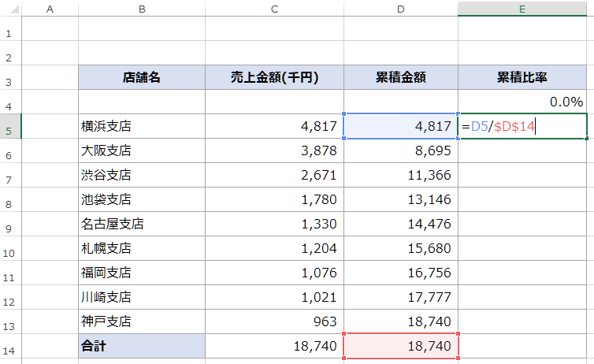Click the blue-highlighted cell D5

tap(401, 126)
